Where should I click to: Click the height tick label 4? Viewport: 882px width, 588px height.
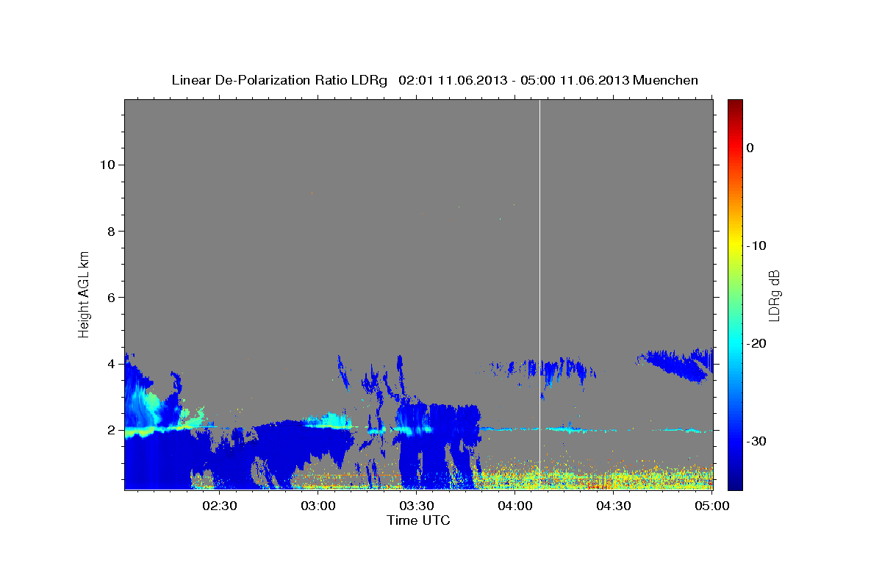tap(110, 363)
